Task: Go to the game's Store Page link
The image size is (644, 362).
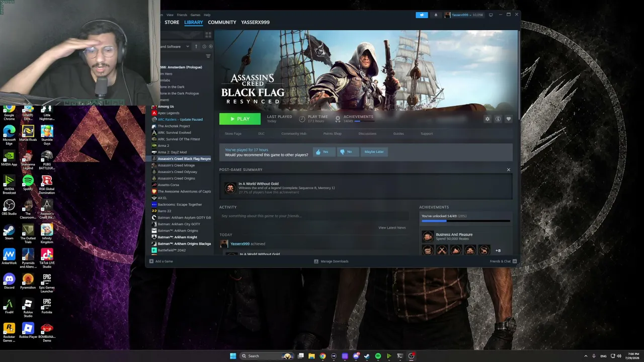Action: [x=233, y=134]
